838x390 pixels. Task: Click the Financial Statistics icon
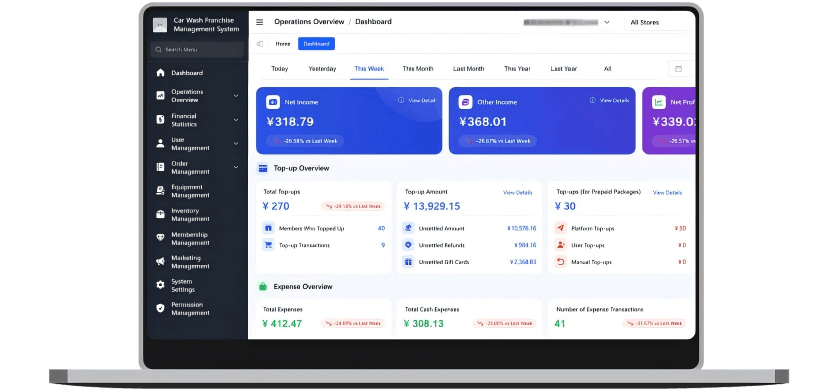(160, 120)
